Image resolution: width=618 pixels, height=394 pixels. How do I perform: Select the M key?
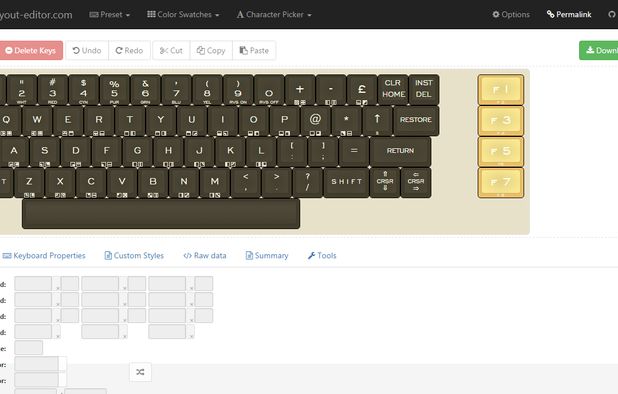(215, 182)
